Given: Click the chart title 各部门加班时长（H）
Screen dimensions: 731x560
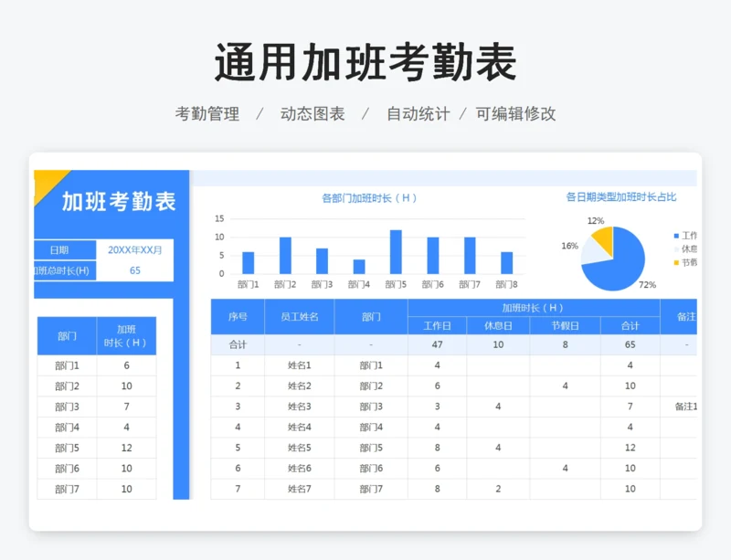Looking at the screenshot, I should pos(369,198).
